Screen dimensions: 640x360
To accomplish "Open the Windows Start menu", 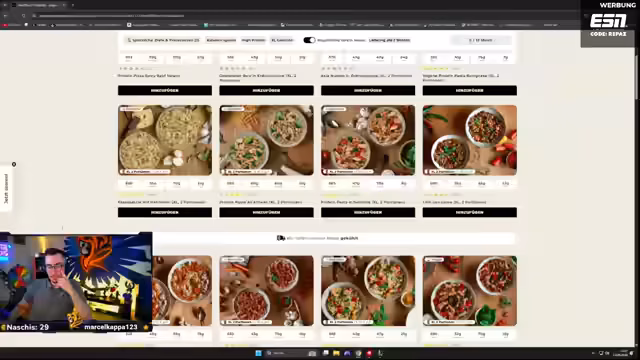I will point(258,353).
